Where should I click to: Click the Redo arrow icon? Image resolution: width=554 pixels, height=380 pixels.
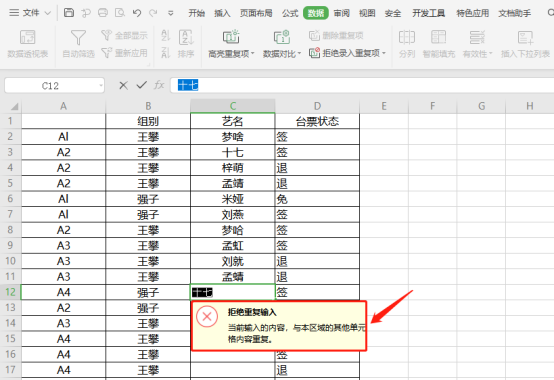tap(153, 13)
